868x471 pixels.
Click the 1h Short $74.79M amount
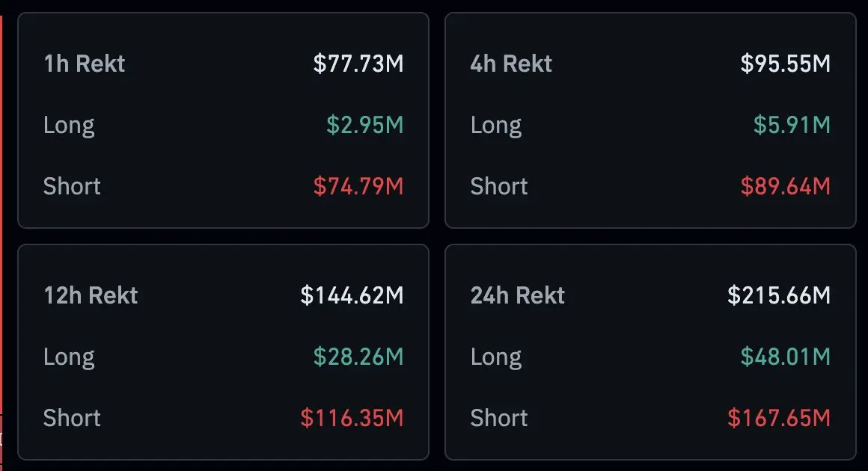(358, 186)
